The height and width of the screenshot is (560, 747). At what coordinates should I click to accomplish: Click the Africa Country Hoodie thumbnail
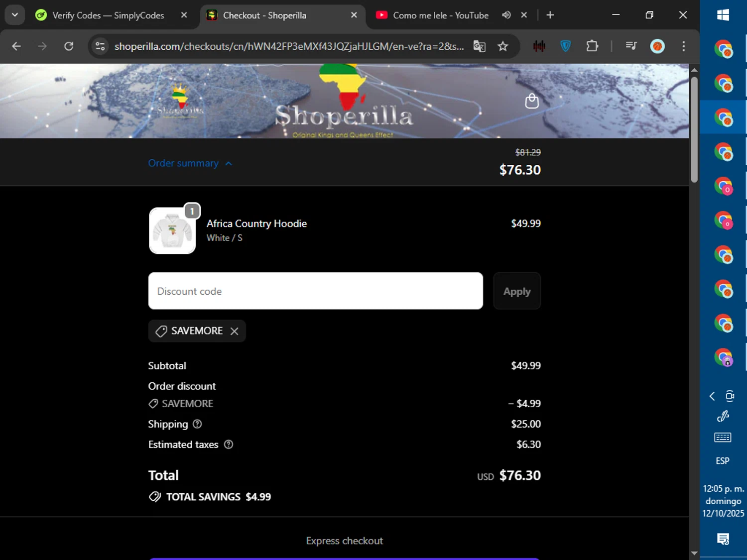click(172, 230)
